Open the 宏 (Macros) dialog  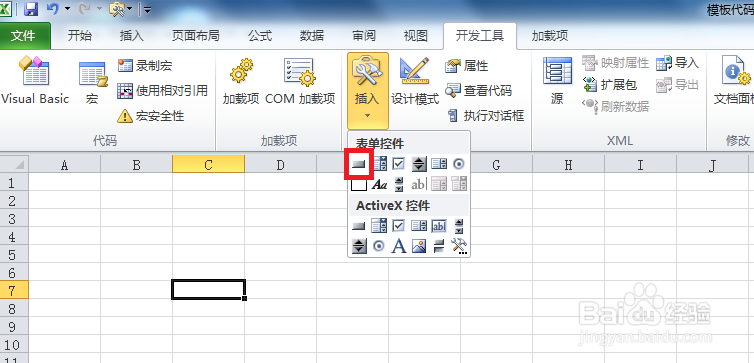tap(92, 82)
